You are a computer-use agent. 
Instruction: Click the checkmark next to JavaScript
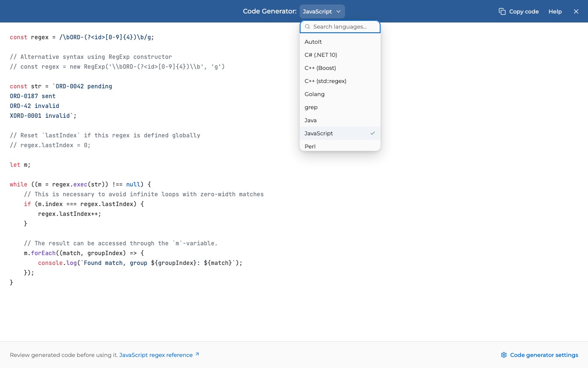(x=373, y=133)
